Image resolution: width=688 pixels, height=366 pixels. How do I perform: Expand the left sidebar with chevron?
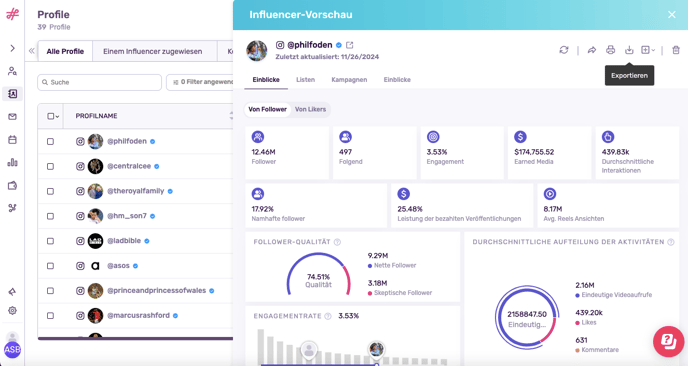pyautogui.click(x=12, y=48)
